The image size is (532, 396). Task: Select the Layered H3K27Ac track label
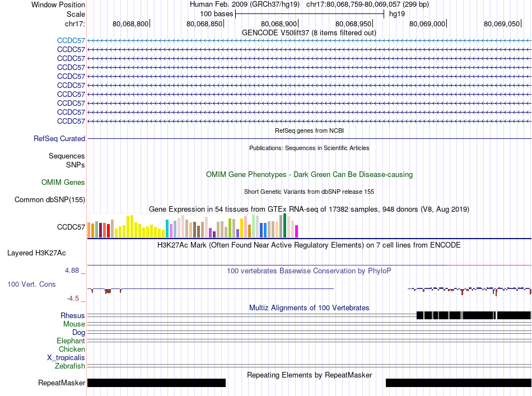36,253
